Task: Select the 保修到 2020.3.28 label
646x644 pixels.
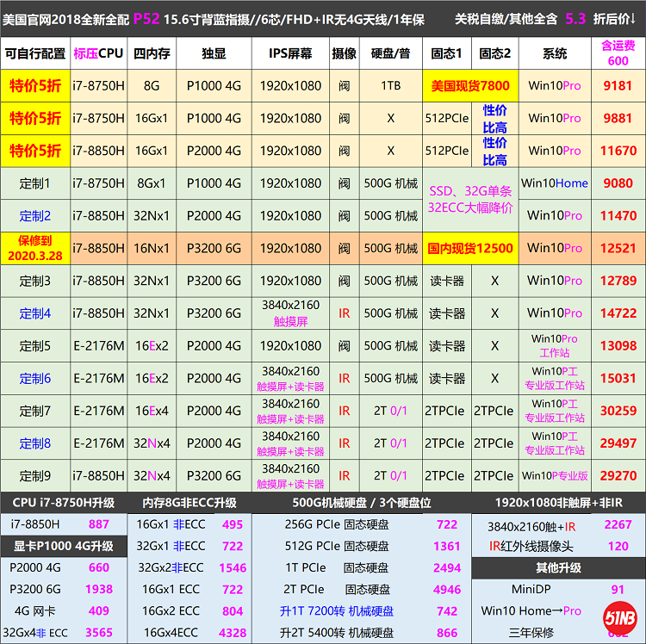Action: point(35,248)
